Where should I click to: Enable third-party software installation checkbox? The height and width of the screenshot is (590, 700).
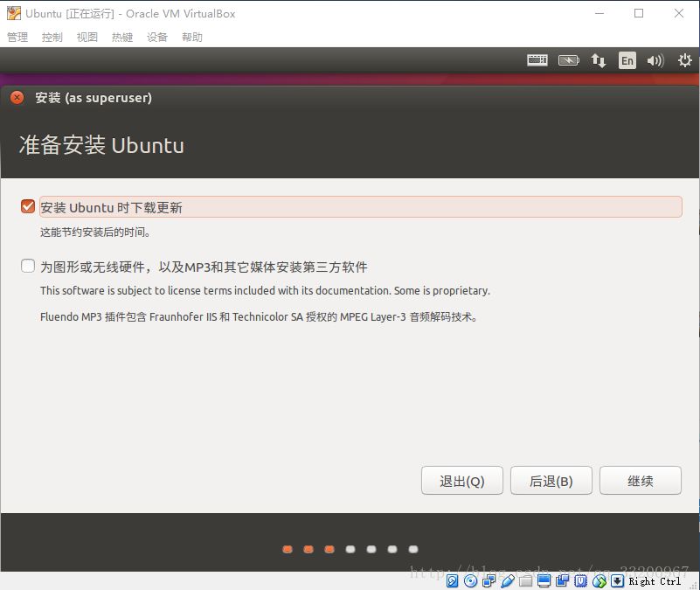(x=28, y=266)
